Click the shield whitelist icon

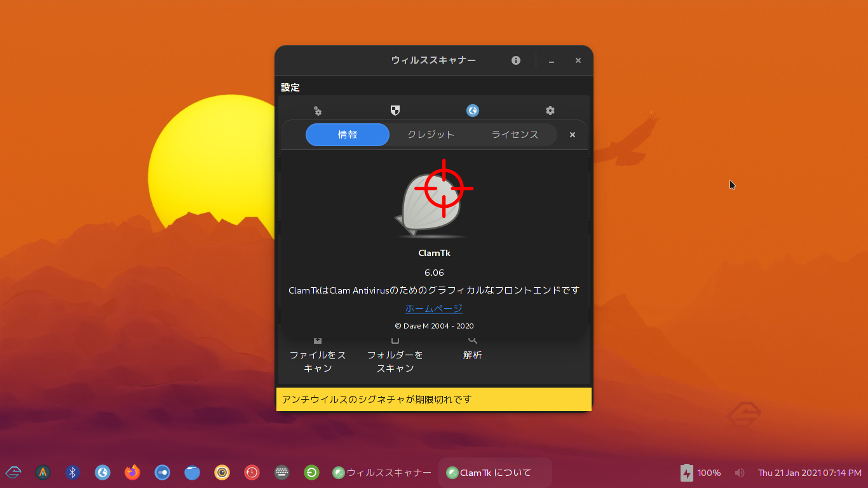(x=395, y=111)
